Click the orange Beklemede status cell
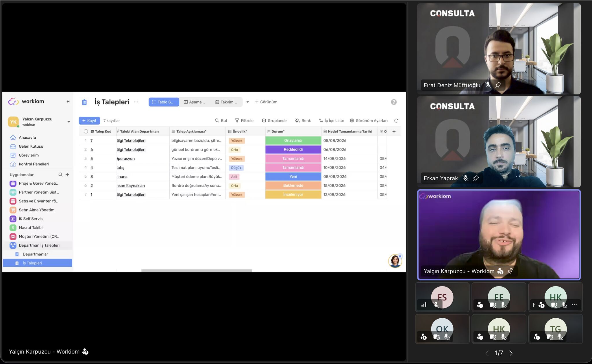Image resolution: width=592 pixels, height=364 pixels. 293,185
